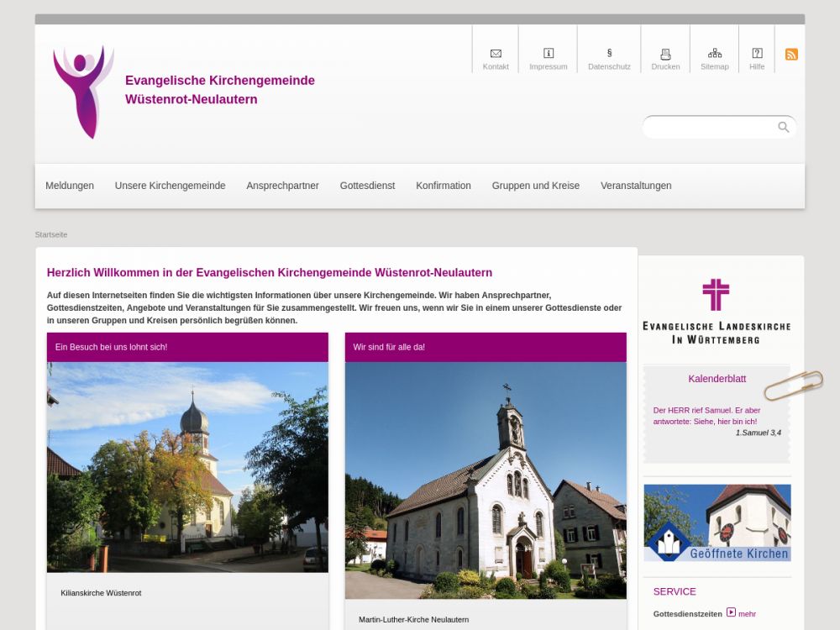Select Gruppen und Kreise menu
The width and height of the screenshot is (840, 630).
tap(536, 186)
